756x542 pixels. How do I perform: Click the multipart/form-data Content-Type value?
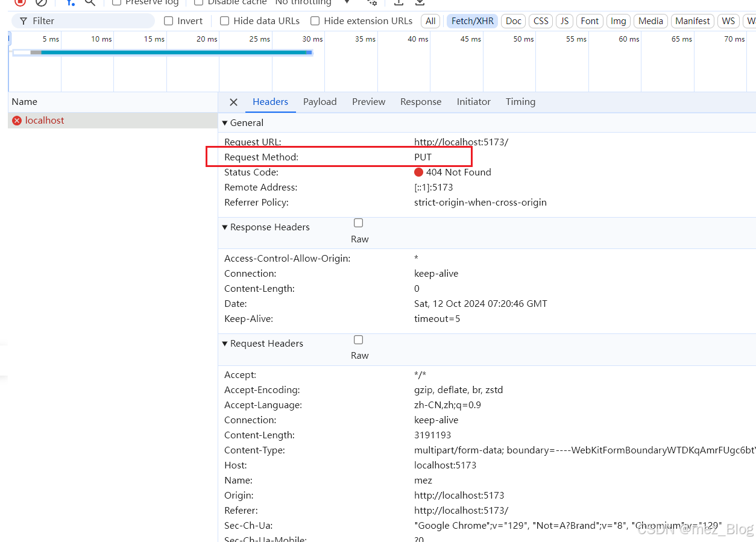click(585, 450)
